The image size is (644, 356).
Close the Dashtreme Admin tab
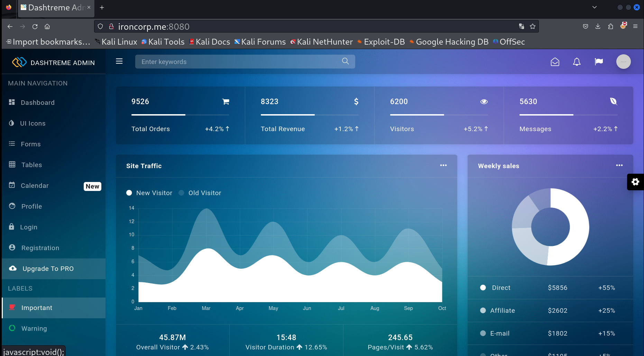89,7
